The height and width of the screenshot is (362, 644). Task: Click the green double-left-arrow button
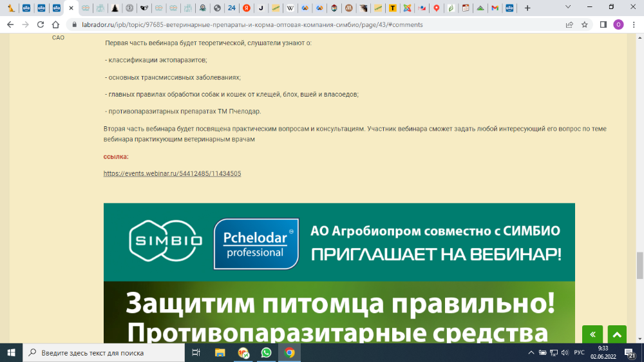coord(592,334)
